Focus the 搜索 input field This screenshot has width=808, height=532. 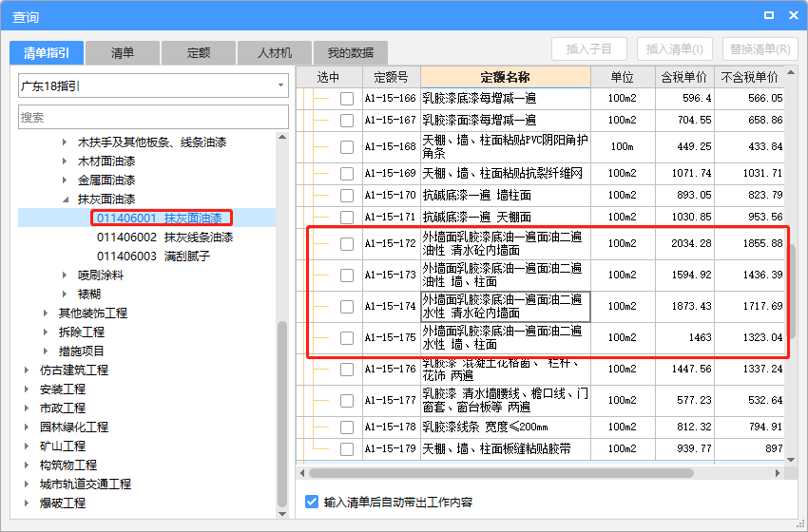point(153,117)
